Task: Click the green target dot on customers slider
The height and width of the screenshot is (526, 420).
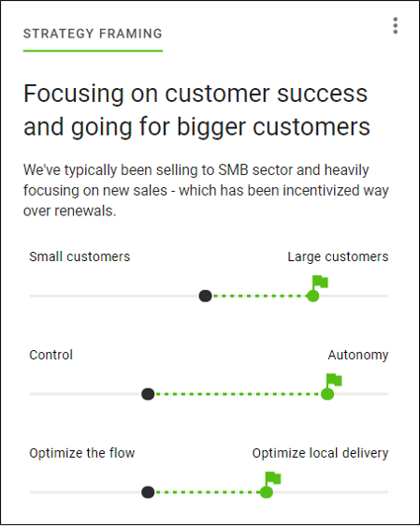Action: coord(312,296)
